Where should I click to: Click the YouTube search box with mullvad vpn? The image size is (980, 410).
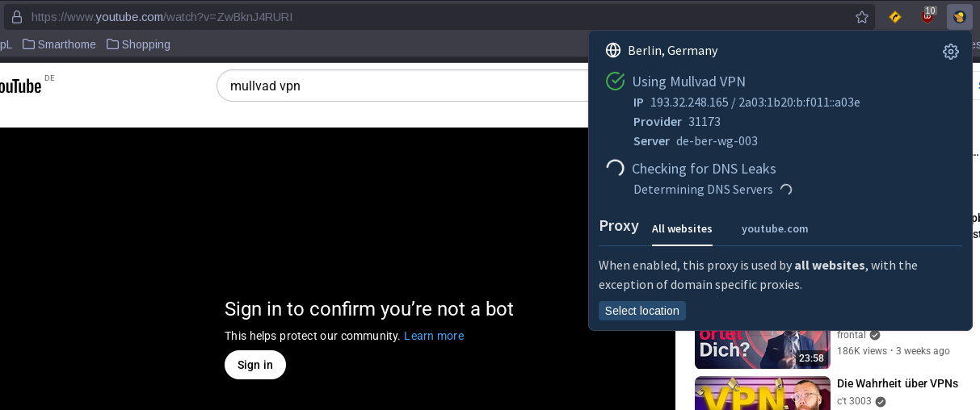[x=404, y=86]
